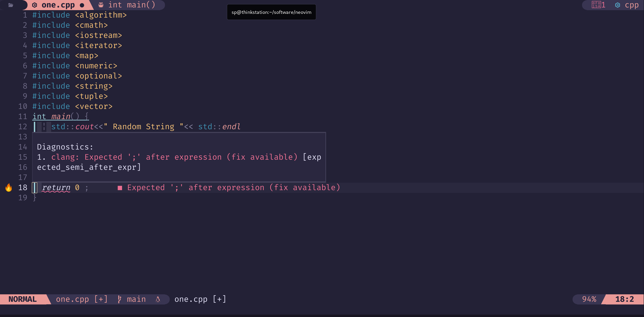The width and height of the screenshot is (644, 317).
Task: Click the red square diagnostic marker on line 18
Action: pos(120,188)
